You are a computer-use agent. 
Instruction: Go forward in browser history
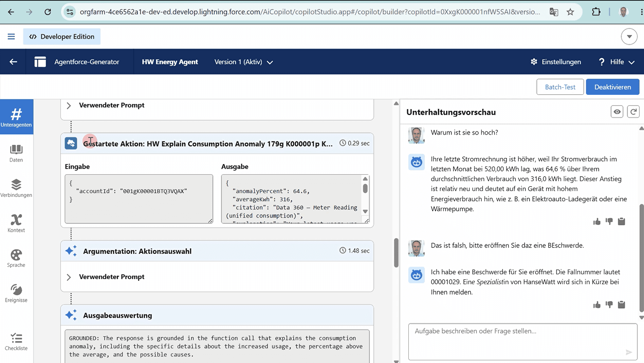point(30,12)
